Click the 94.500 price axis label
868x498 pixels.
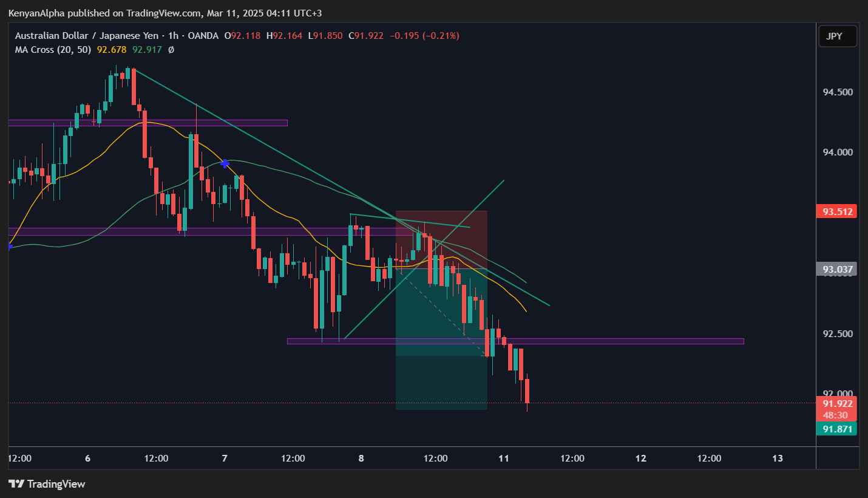click(x=838, y=92)
